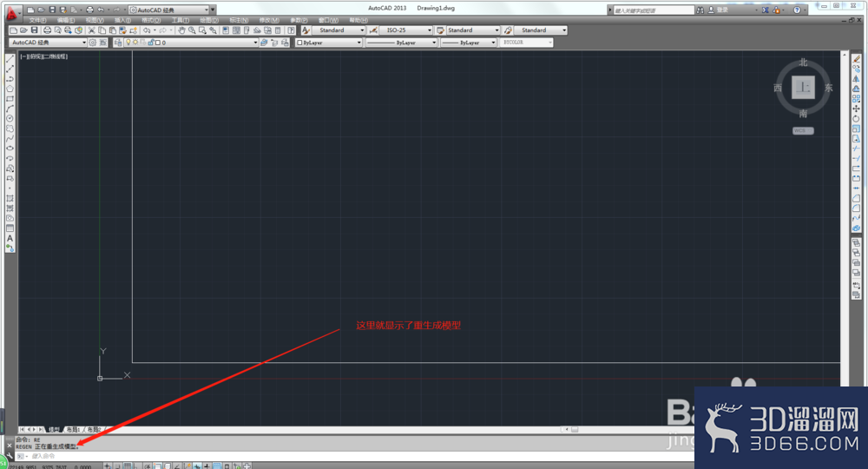Click the horizontal scrollbar of the drawing area
Image resolution: width=868 pixels, height=469 pixels.
point(628,430)
